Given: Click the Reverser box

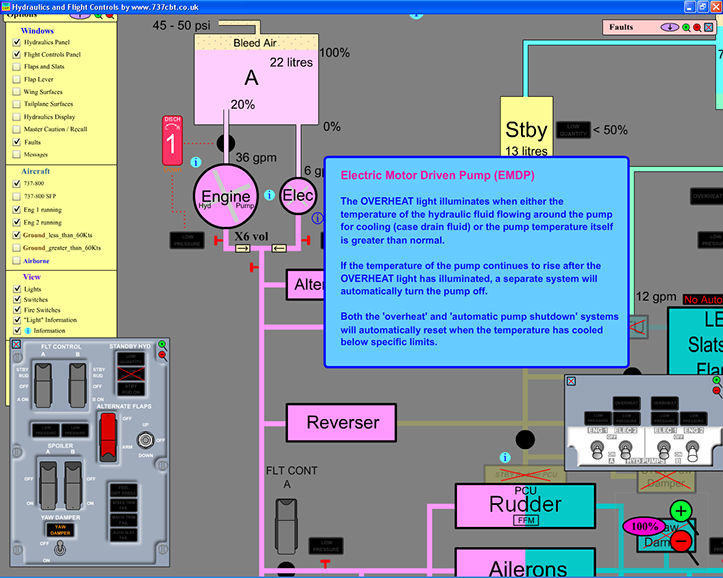Looking at the screenshot, I should coord(342,422).
